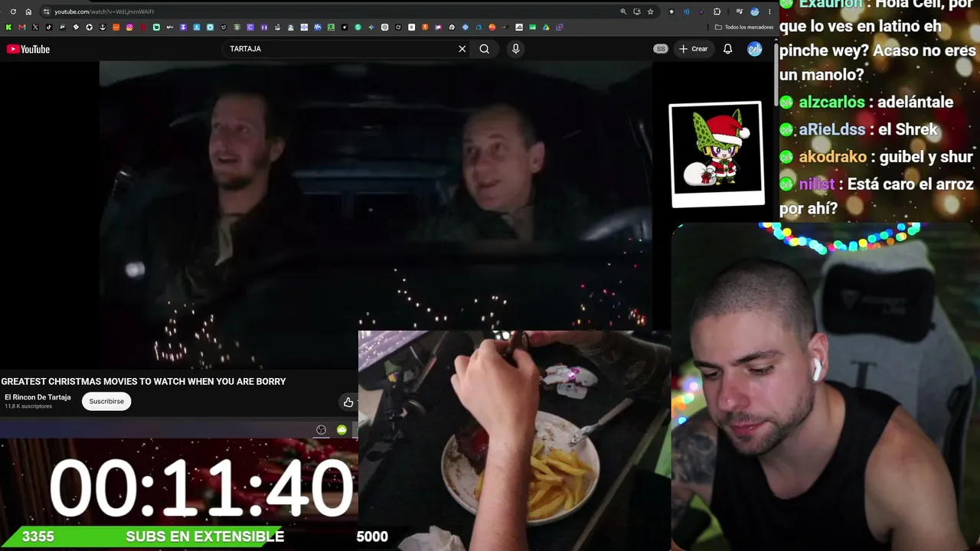Click the video title GREATEST CHRISTMAS MOVIES
Screen dimensions: 980x551
tap(143, 381)
